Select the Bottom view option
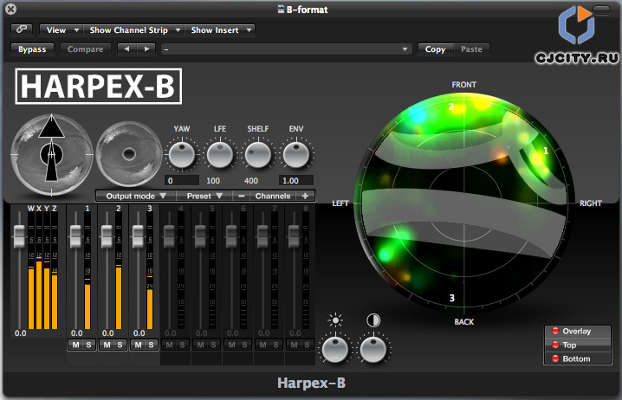Screen dimensions: 622x400 tap(577, 357)
